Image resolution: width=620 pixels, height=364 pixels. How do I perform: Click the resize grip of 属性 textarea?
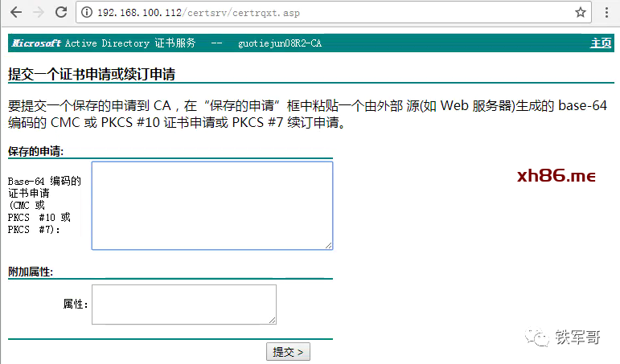(272, 320)
